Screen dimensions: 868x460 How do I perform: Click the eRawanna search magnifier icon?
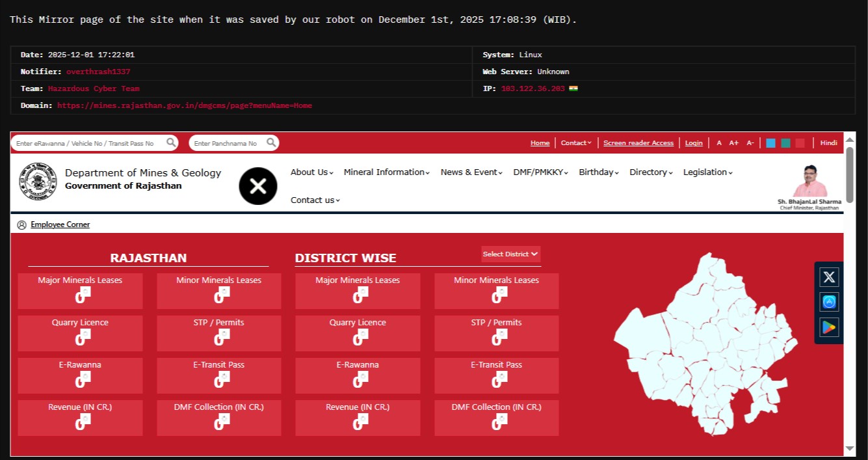coord(171,142)
